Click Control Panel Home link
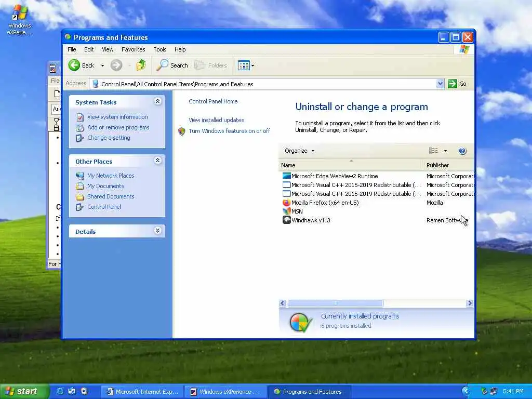532x399 pixels. pyautogui.click(x=213, y=101)
